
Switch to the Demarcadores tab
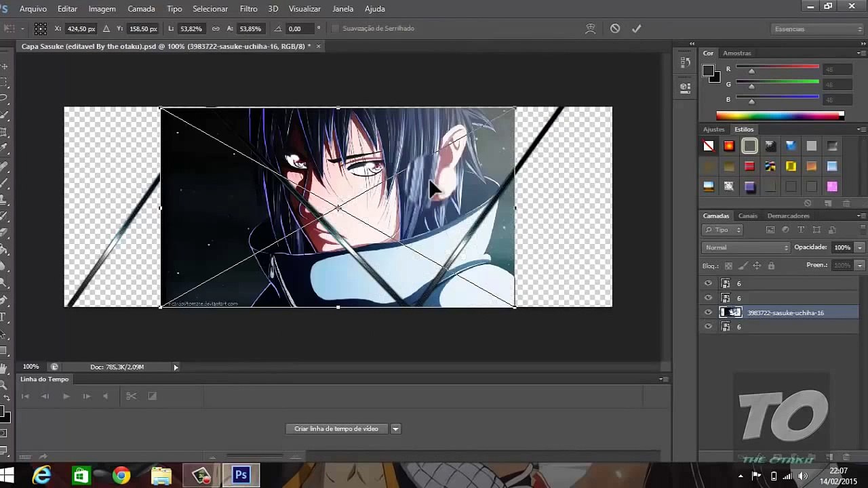[788, 216]
